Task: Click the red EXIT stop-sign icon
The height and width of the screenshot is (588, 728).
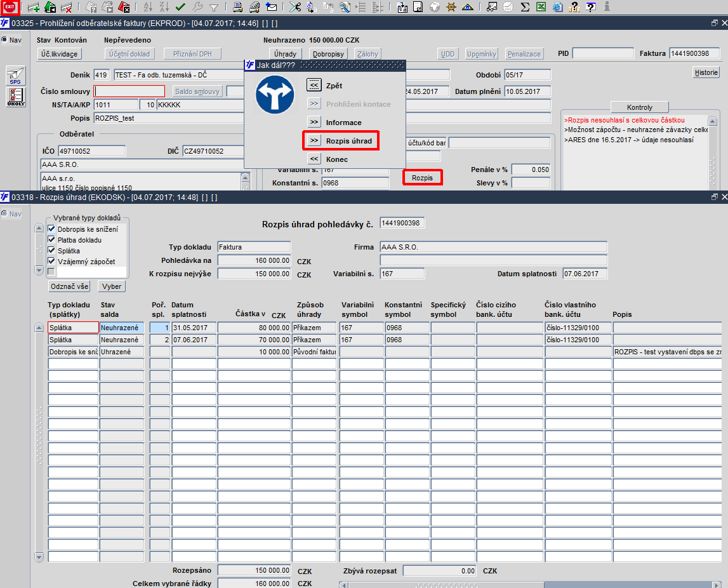Action: coord(10,7)
